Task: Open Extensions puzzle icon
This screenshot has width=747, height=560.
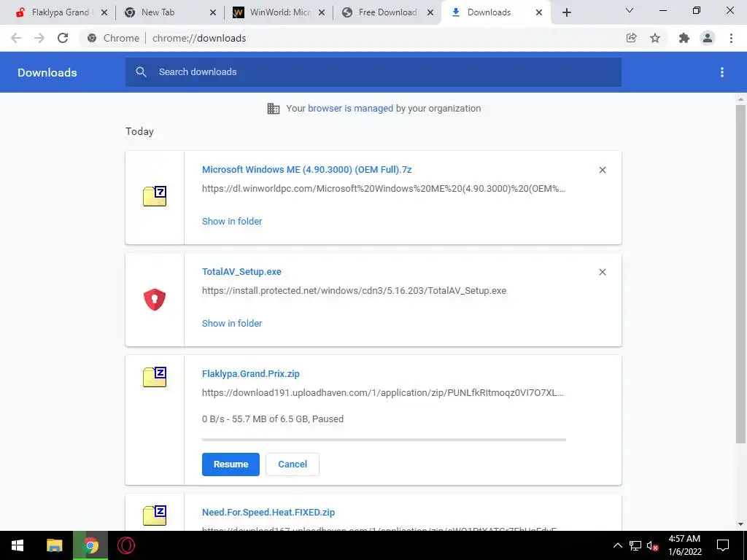Action: [x=684, y=38]
